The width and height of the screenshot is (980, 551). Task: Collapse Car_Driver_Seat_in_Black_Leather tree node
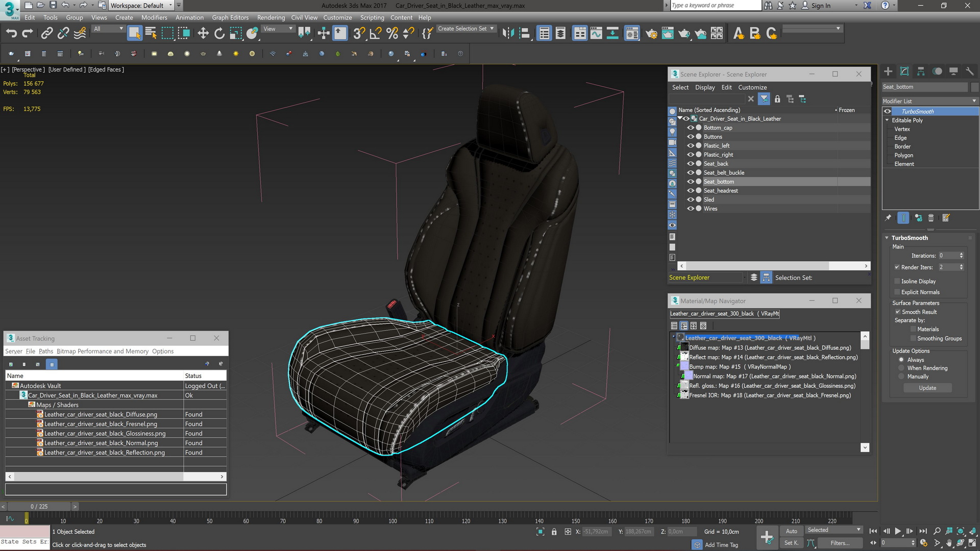tap(680, 118)
